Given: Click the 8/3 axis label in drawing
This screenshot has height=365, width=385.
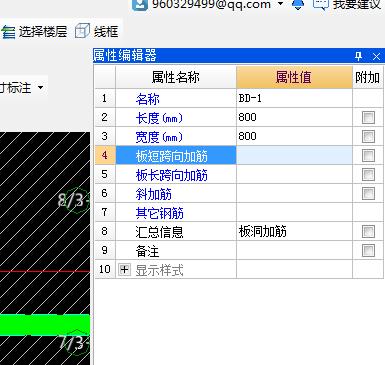Looking at the screenshot, I should (x=73, y=201).
